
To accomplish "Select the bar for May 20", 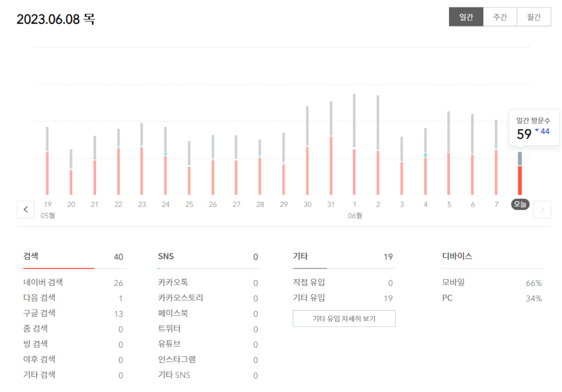I will coord(71,172).
